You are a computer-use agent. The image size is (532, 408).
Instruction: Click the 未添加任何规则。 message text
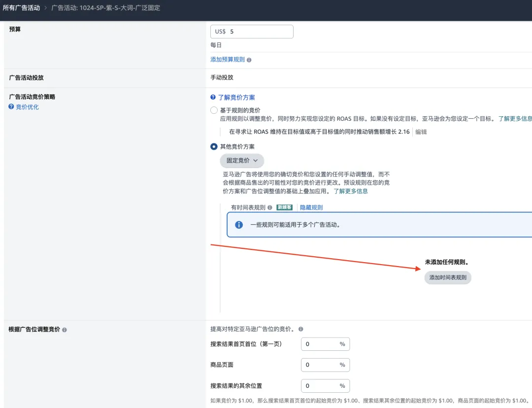447,262
